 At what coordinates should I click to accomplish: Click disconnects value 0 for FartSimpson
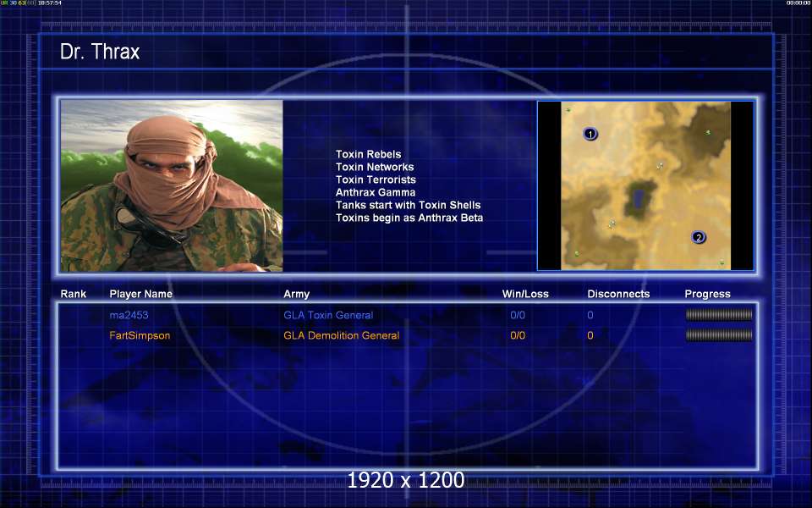(590, 335)
